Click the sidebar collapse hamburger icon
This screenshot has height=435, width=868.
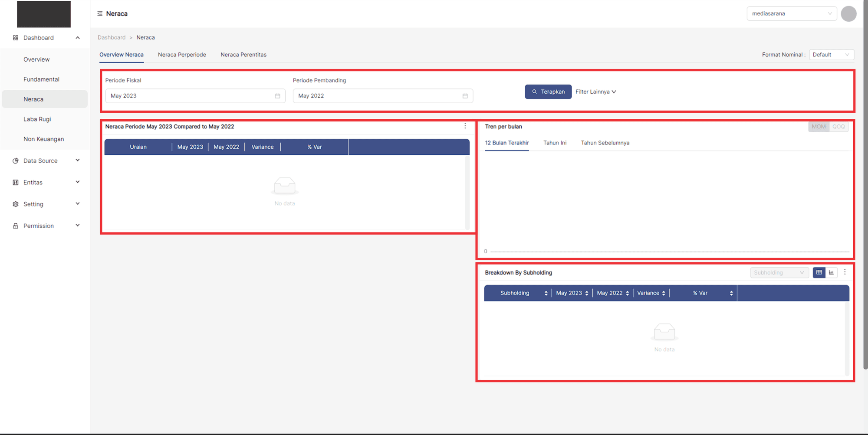pyautogui.click(x=100, y=14)
